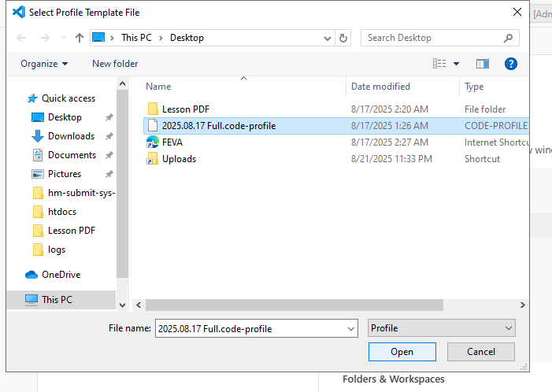Expand the File name history dropdown
This screenshot has width=552, height=392.
[350, 328]
